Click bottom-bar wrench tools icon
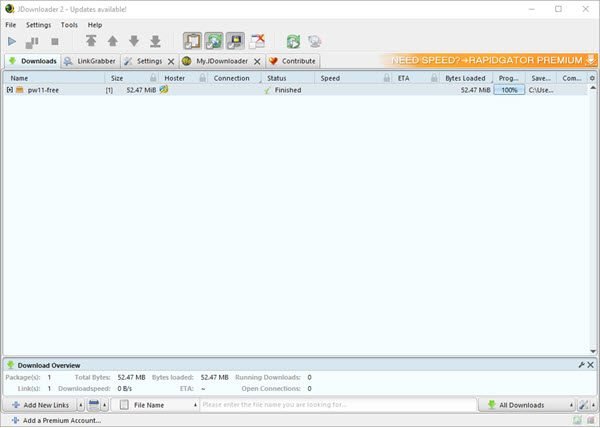The height and width of the screenshot is (428, 600). pyautogui.click(x=583, y=405)
